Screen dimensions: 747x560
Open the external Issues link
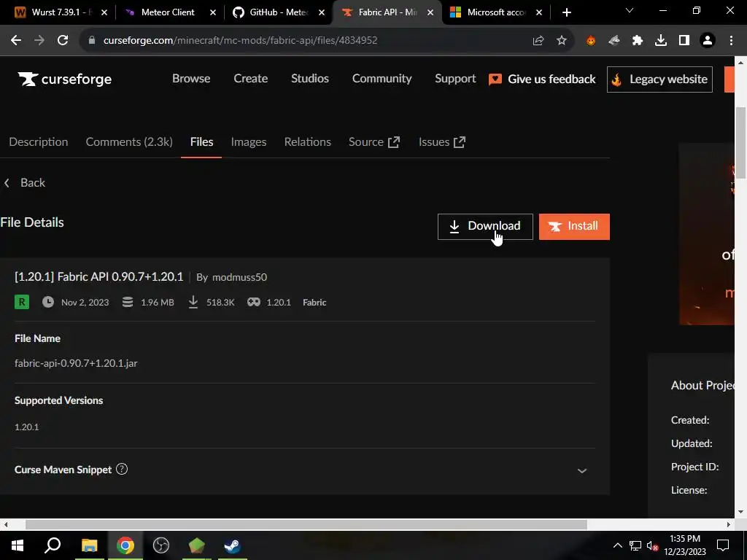[442, 142]
